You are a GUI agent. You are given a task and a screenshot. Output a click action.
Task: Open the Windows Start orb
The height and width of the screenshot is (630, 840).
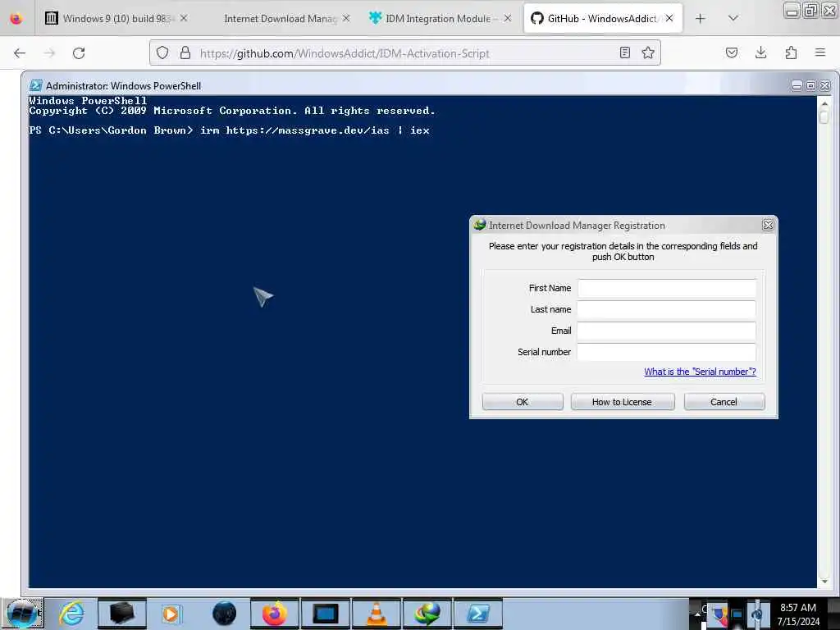[x=22, y=614]
